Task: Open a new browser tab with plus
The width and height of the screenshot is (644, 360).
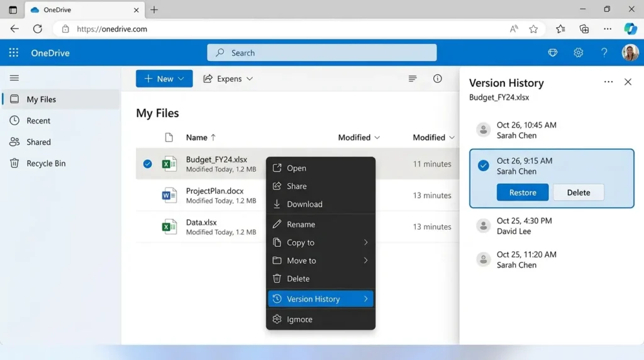Action: [x=154, y=10]
